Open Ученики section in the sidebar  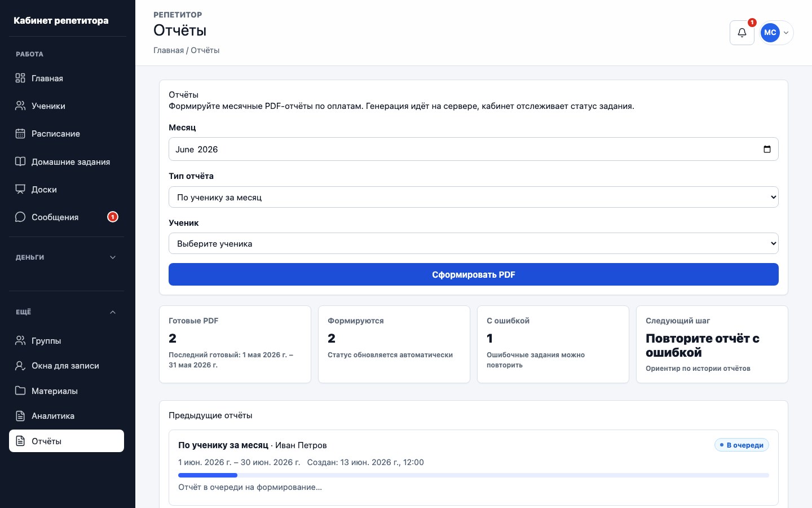67,106
